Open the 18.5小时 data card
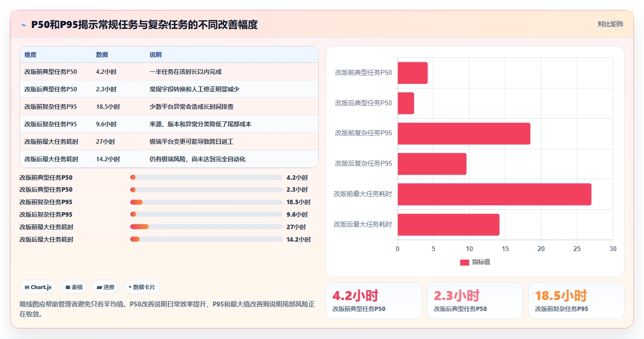The image size is (644, 339). (576, 301)
